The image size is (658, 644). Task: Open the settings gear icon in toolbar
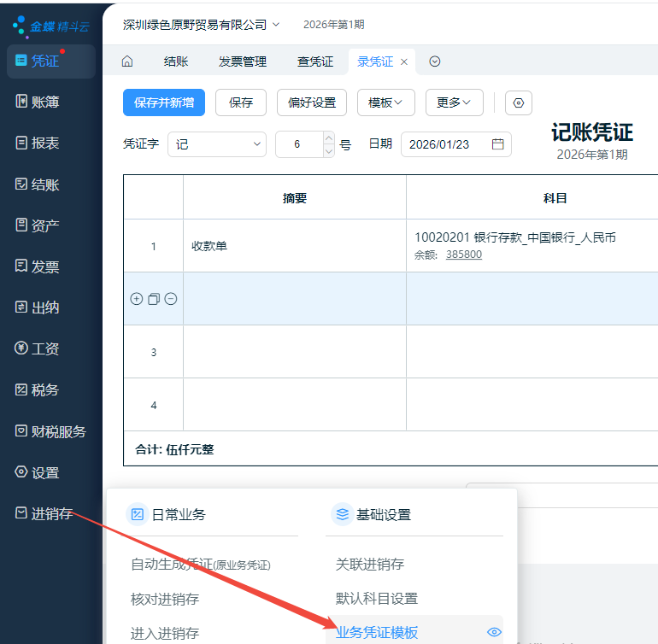coord(519,103)
